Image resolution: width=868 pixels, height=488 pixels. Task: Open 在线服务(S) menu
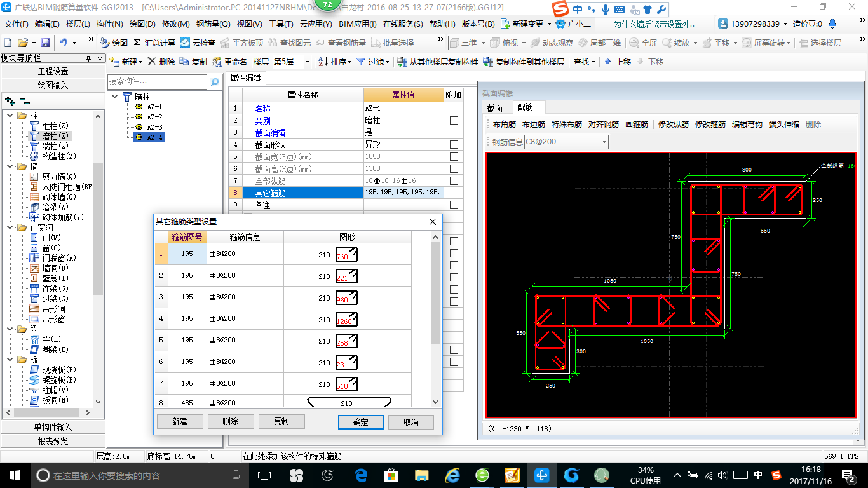[x=403, y=24]
